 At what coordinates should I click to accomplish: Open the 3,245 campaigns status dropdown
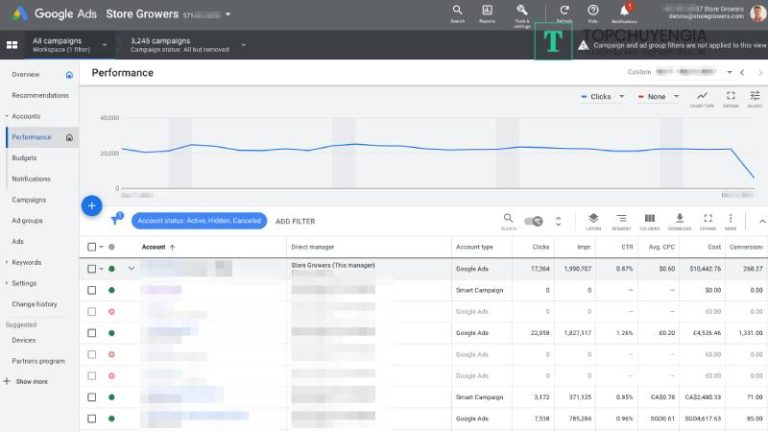click(x=243, y=45)
